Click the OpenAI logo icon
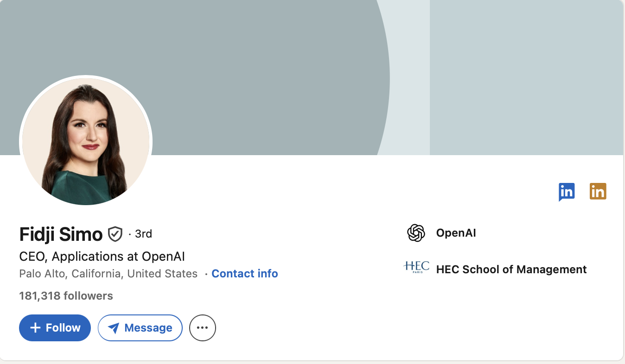This screenshot has width=625, height=364. point(416,233)
